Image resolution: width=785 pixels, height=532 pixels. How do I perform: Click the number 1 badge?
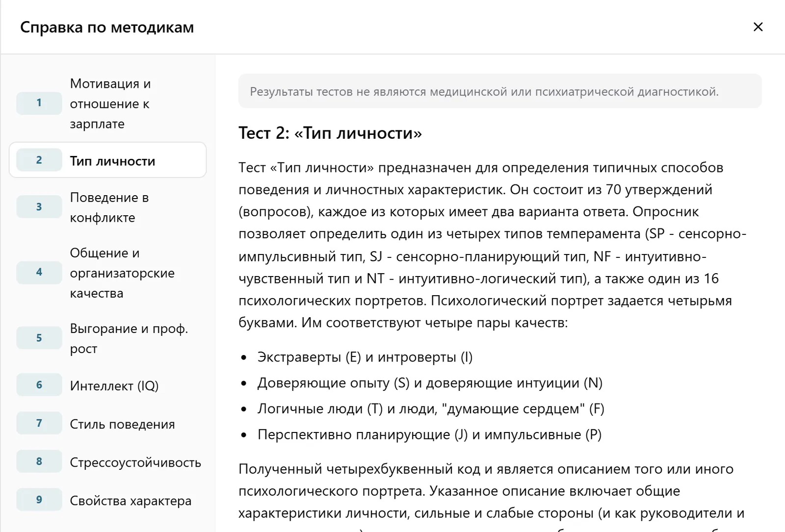coord(39,103)
